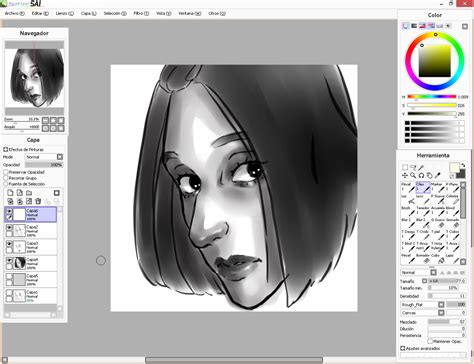
Task: Select the Cubo bucket tool preset
Action: coord(438,259)
